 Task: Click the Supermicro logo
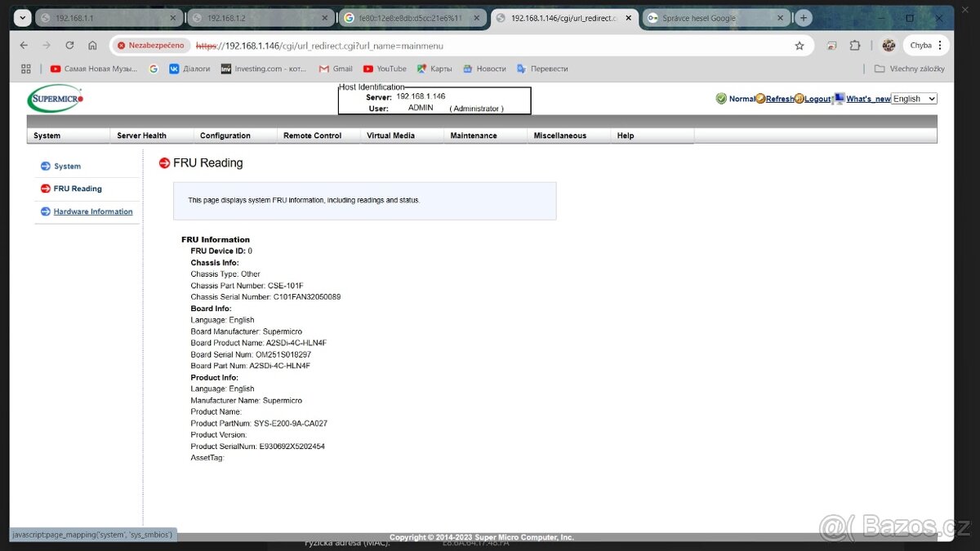(56, 99)
